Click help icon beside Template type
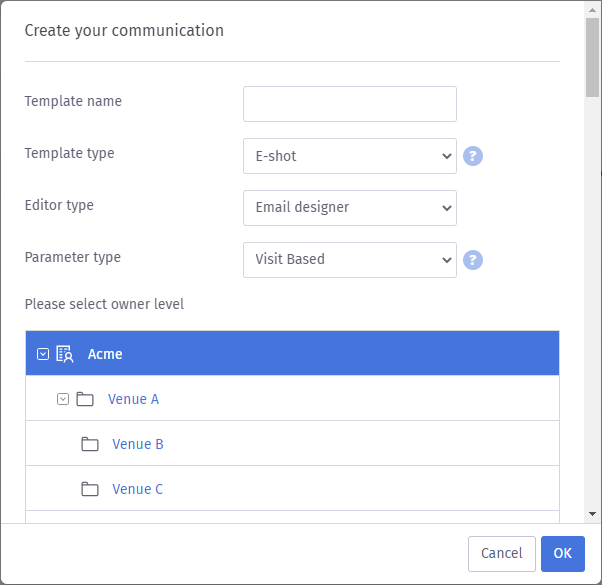This screenshot has height=585, width=602. [x=473, y=156]
